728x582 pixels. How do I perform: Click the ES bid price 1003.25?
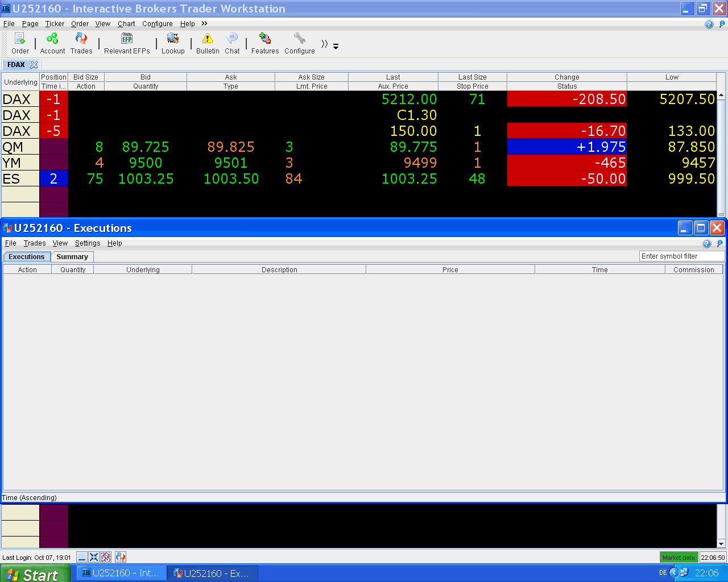(x=146, y=178)
